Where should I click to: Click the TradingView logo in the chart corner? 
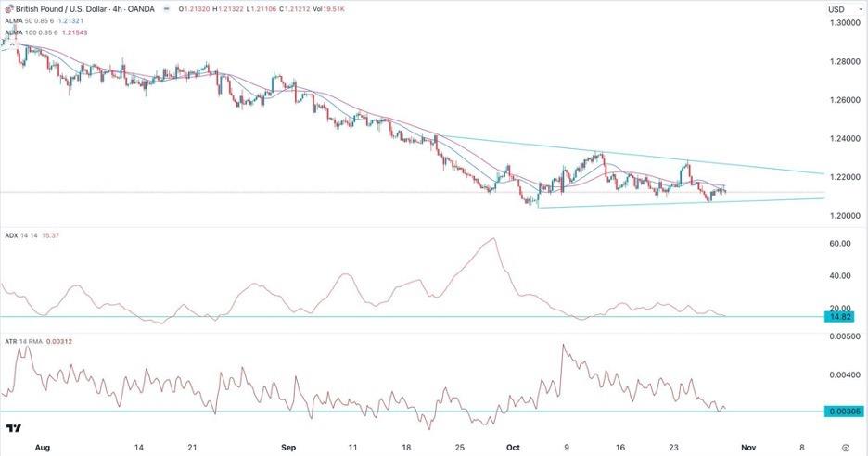point(14,428)
